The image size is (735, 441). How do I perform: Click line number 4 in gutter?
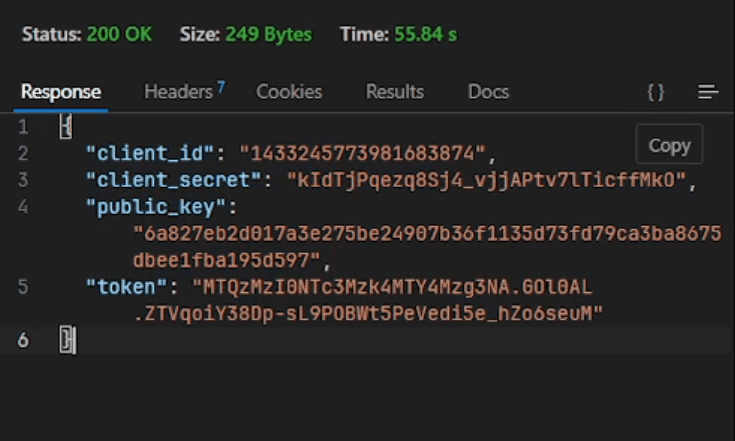point(22,208)
